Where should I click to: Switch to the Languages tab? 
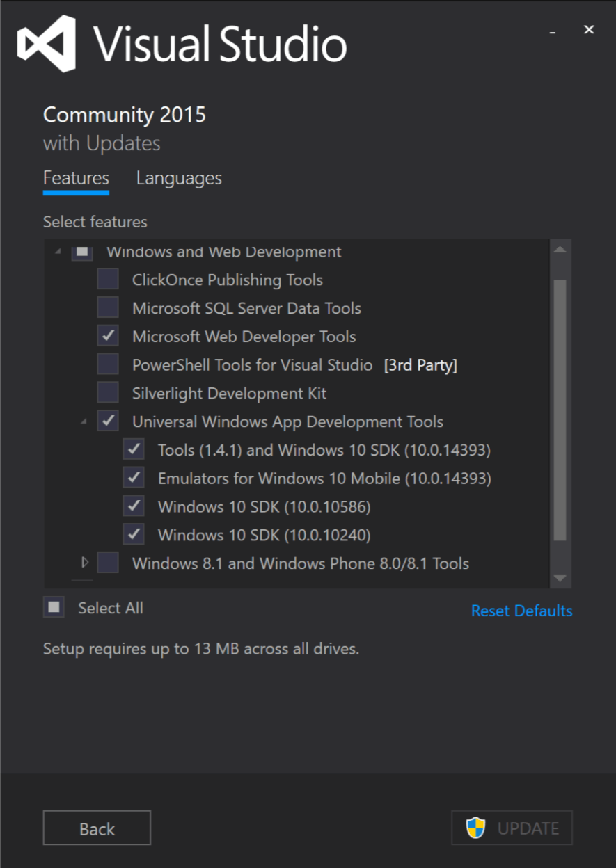click(179, 178)
